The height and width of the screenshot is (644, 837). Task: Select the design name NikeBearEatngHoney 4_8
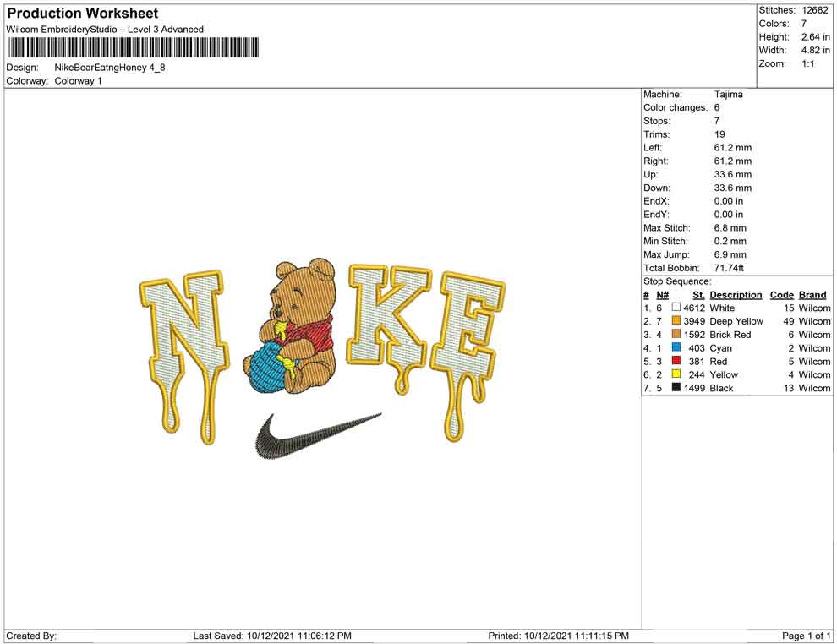(x=109, y=68)
